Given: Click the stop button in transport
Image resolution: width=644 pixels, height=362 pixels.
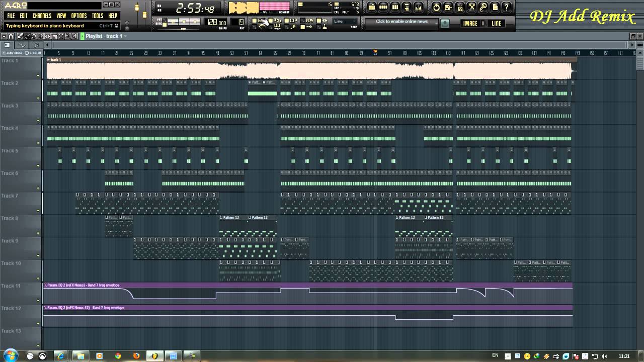Looking at the screenshot, I should point(184,21).
